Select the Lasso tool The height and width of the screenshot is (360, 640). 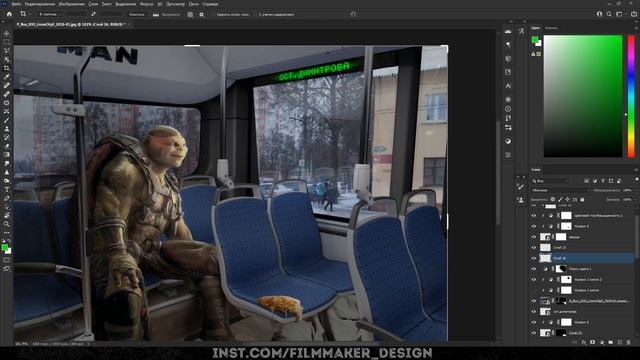coord(7,51)
